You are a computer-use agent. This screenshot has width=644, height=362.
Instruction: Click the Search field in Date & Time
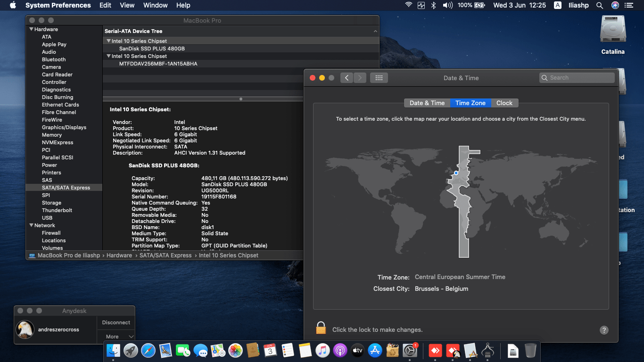click(x=577, y=78)
